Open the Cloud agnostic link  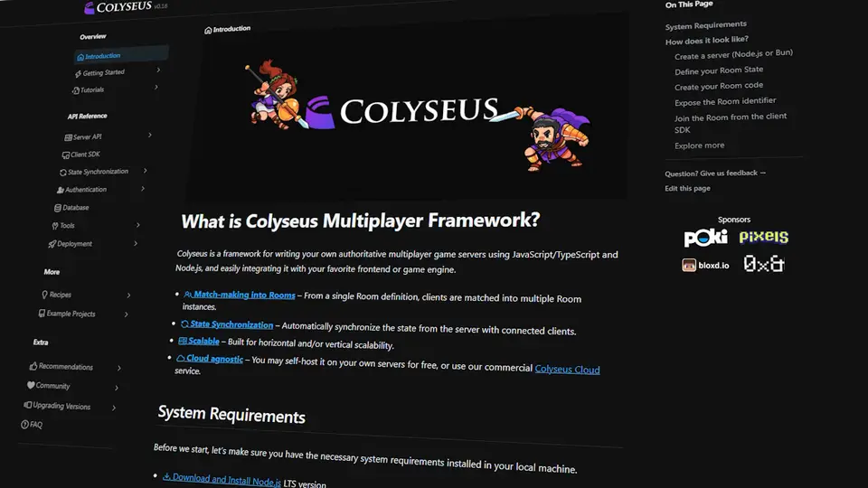coord(210,359)
